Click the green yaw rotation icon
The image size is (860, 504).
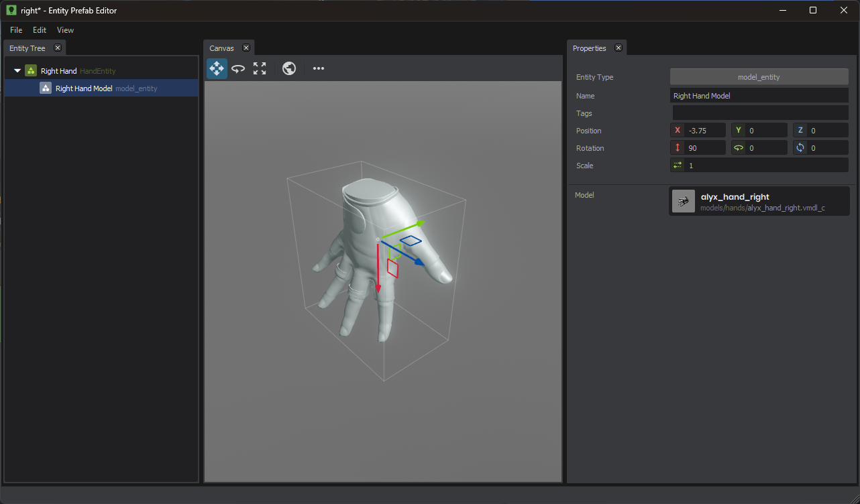click(738, 147)
